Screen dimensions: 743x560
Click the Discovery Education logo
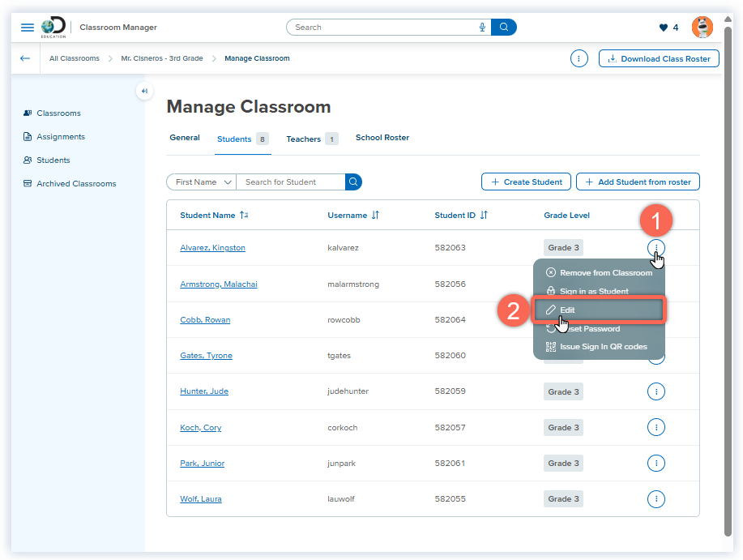click(x=52, y=27)
